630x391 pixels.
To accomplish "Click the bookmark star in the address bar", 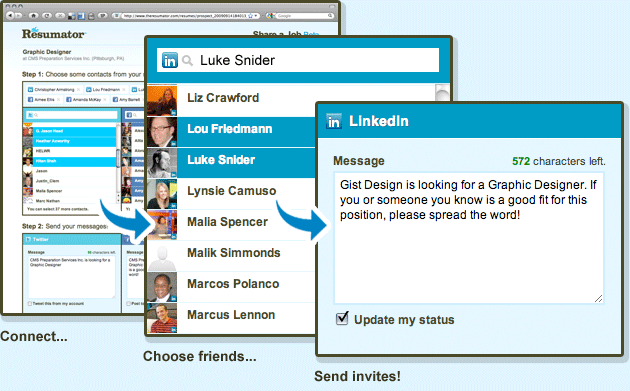I will click(250, 16).
